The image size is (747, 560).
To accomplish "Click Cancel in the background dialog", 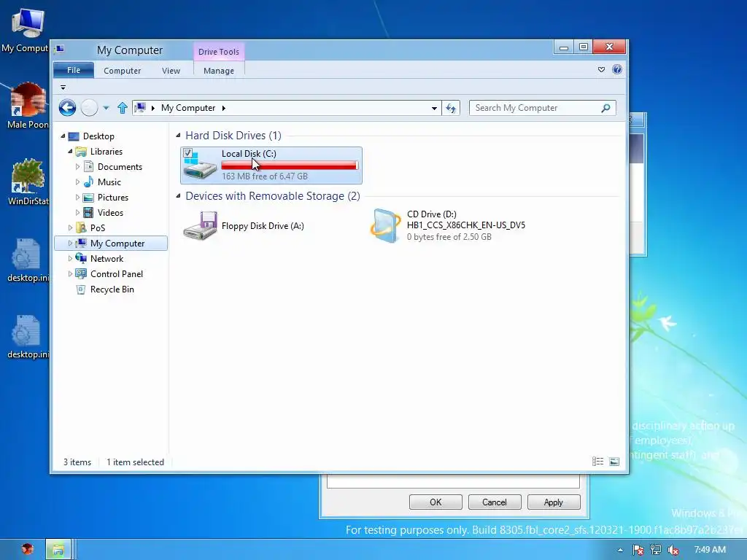I will [494, 502].
